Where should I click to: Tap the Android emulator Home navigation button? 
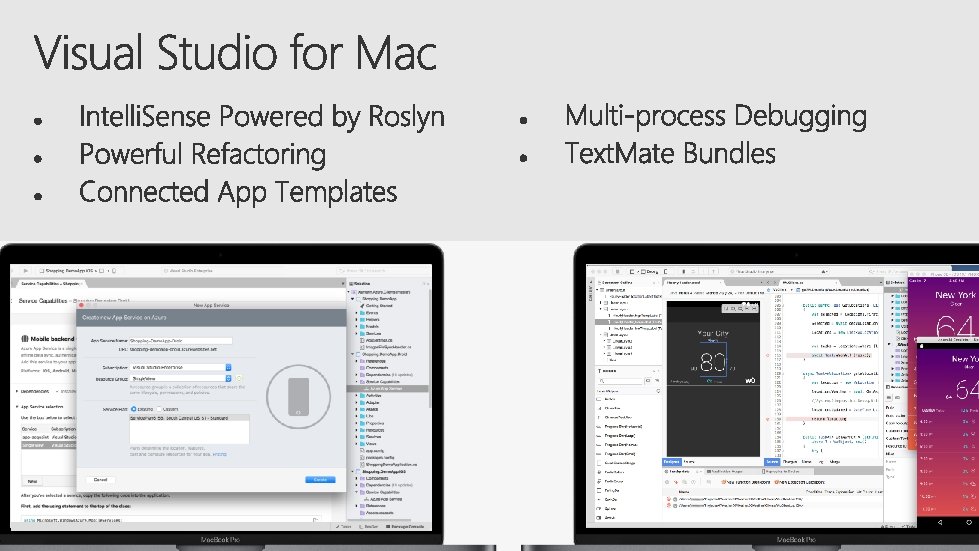coord(969,522)
